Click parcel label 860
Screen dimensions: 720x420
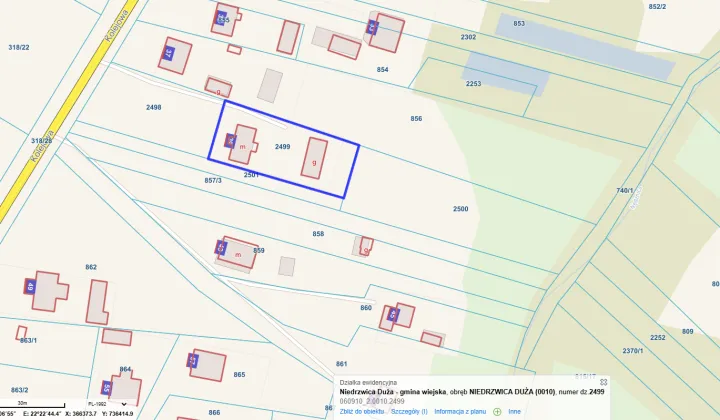coord(366,308)
